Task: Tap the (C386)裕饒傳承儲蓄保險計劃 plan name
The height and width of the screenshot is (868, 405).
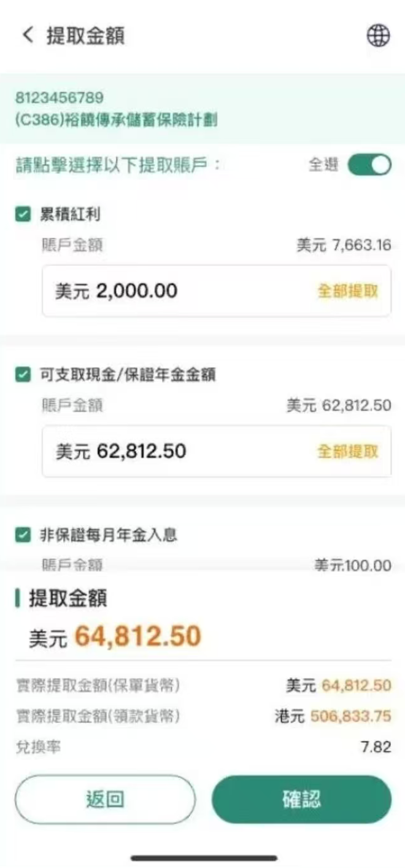Action: (x=116, y=120)
